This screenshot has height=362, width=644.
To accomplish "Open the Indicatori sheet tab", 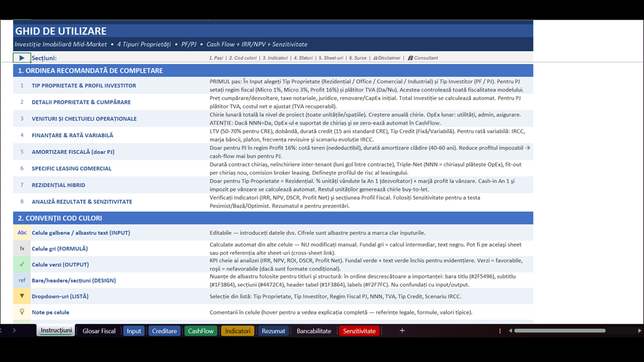I will pos(237,331).
